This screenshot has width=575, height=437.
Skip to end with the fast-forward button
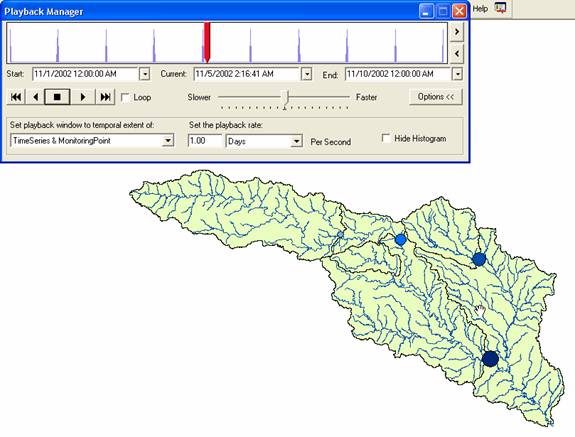coord(105,97)
